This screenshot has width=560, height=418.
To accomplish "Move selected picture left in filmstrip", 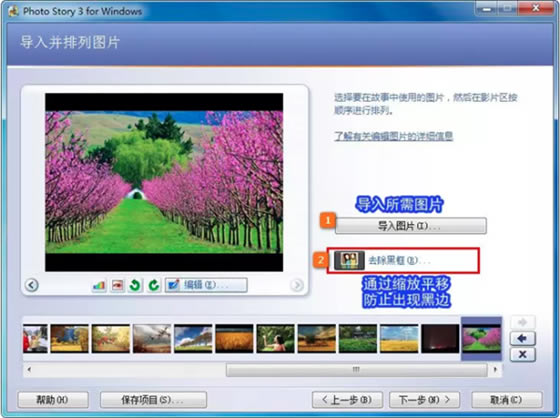I will click(522, 338).
